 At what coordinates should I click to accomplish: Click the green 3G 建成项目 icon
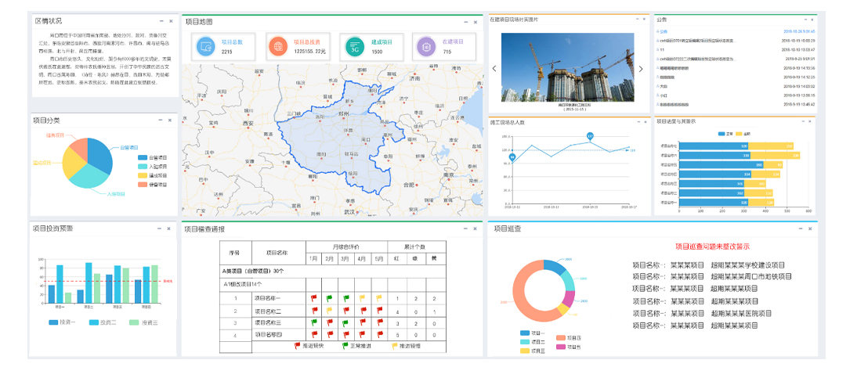pos(355,46)
